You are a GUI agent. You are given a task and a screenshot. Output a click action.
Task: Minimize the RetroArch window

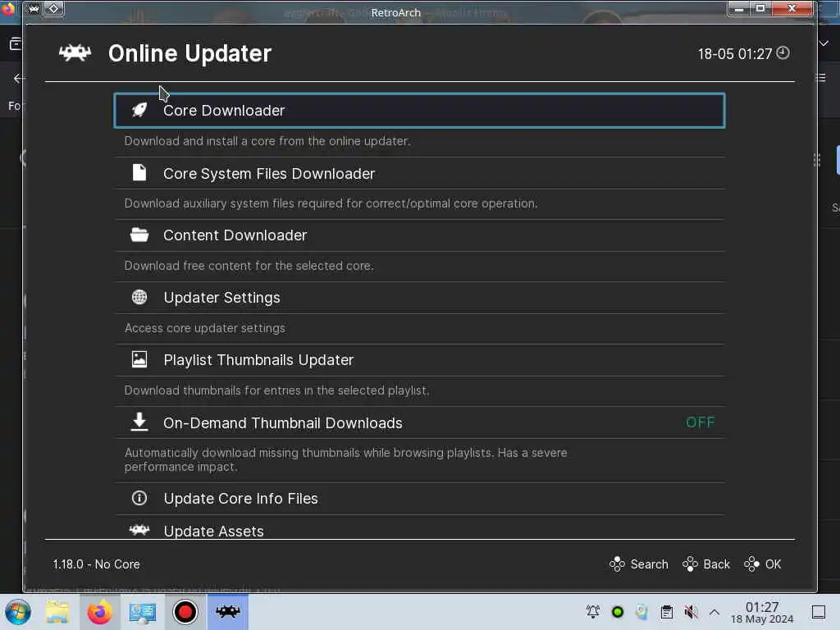[x=739, y=8]
